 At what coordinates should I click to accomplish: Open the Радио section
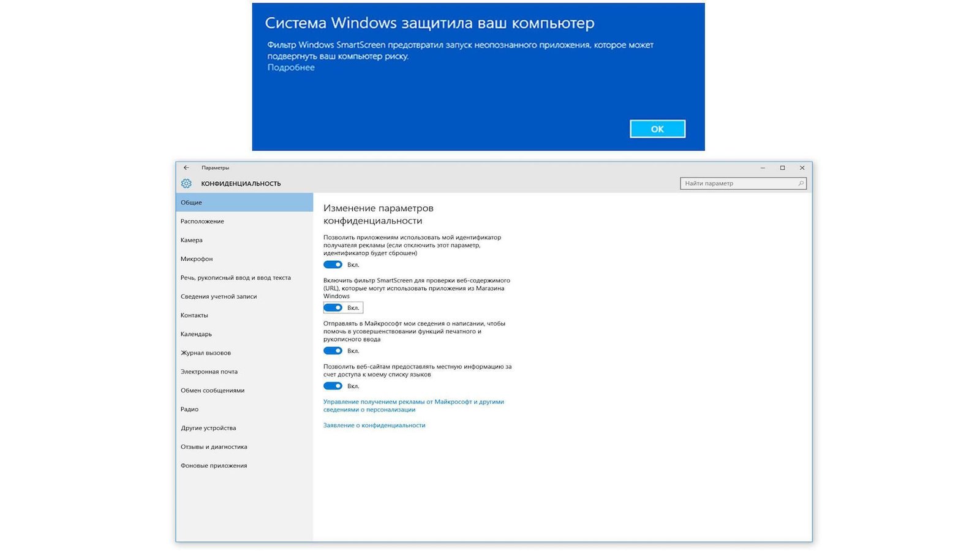[x=244, y=409]
